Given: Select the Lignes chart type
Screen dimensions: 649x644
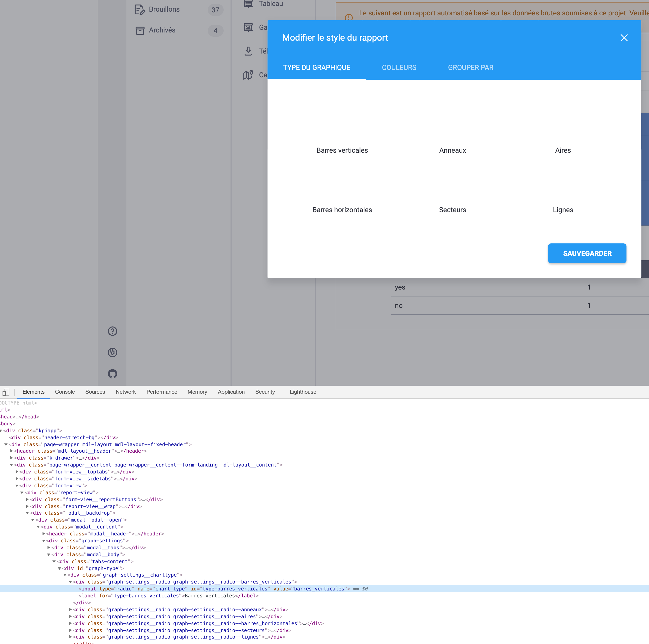Looking at the screenshot, I should tap(563, 210).
